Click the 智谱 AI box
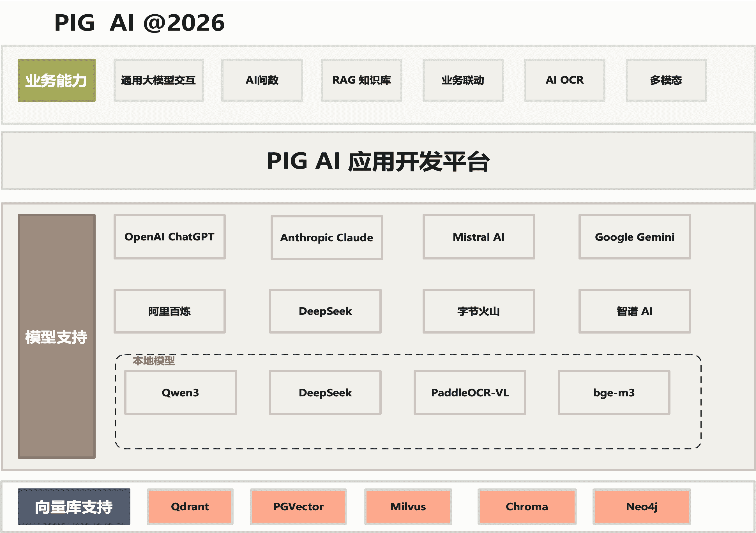Screen dimensions: 756x533 tap(634, 311)
